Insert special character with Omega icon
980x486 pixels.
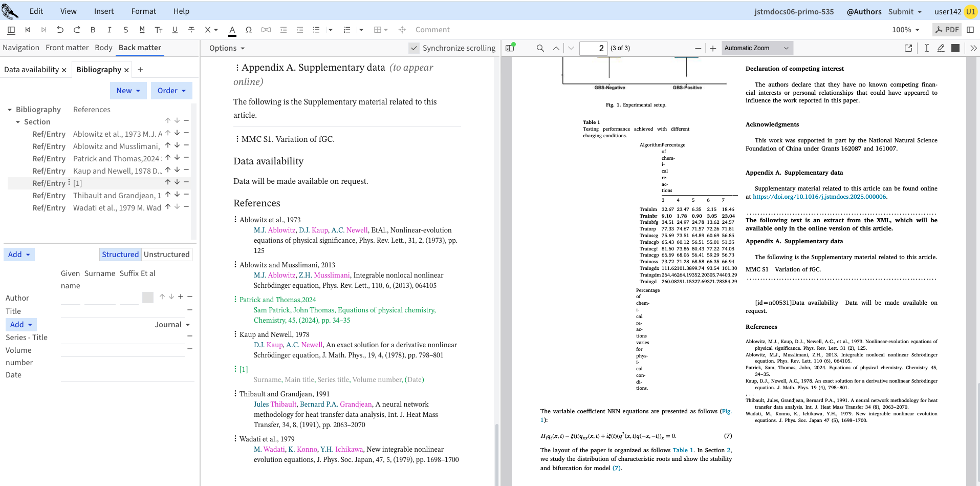[x=249, y=30]
